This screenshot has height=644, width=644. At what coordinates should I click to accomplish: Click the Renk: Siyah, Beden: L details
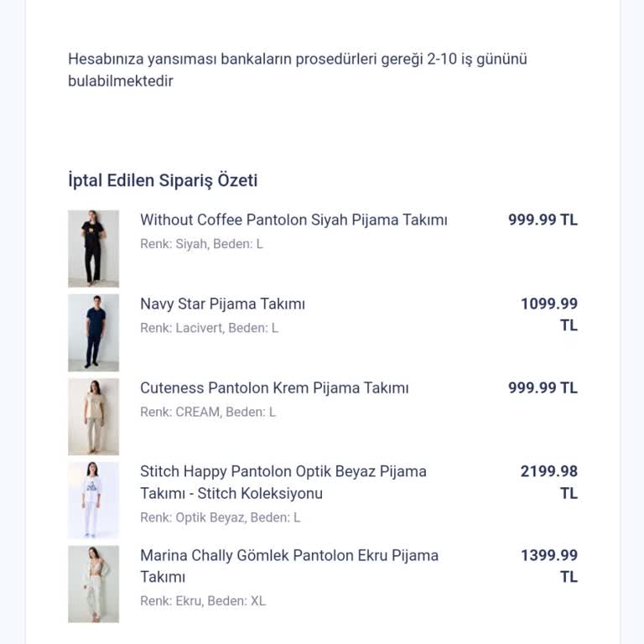tap(201, 244)
